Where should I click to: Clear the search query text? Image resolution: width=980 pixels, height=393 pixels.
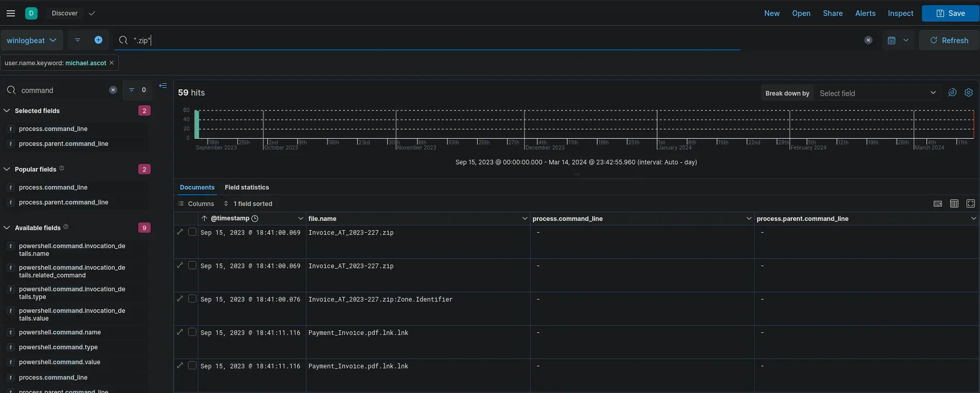(868, 40)
